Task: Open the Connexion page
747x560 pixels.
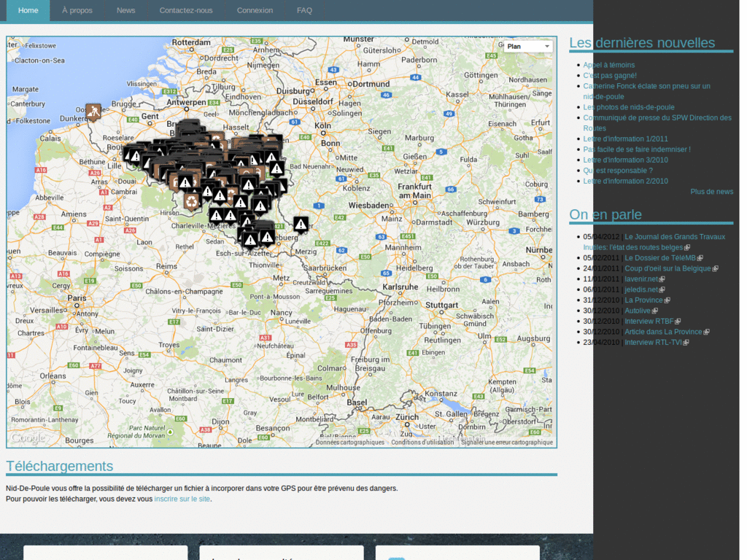Action: pos(255,10)
